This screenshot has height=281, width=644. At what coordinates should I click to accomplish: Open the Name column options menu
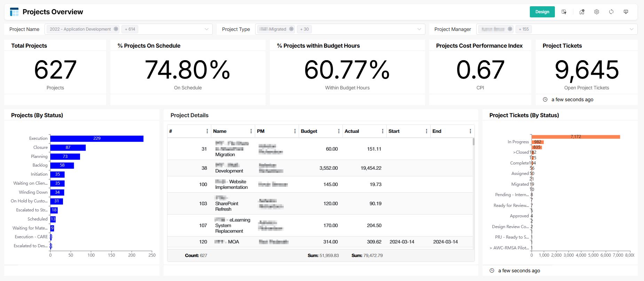click(251, 131)
